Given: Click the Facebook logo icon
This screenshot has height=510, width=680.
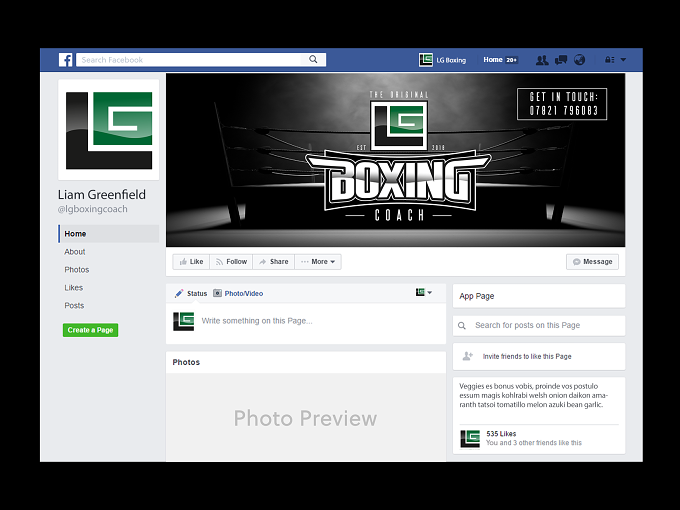Looking at the screenshot, I should coord(65,60).
